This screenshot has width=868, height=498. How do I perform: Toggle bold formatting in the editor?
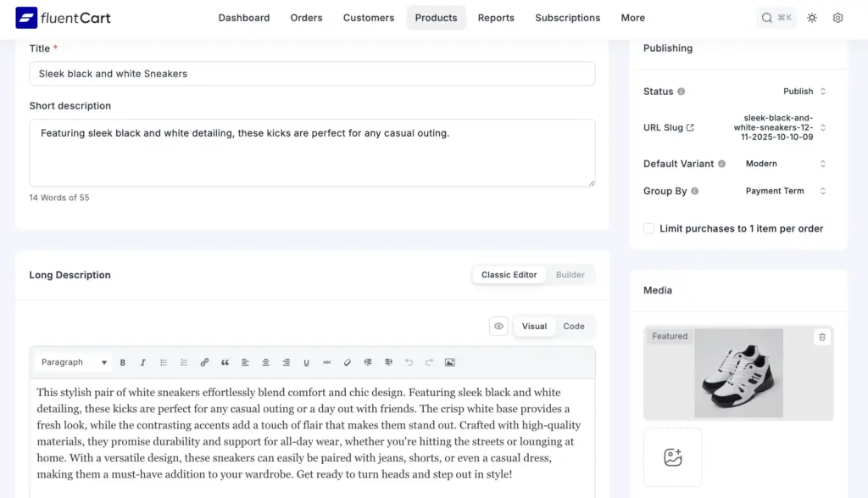[123, 362]
